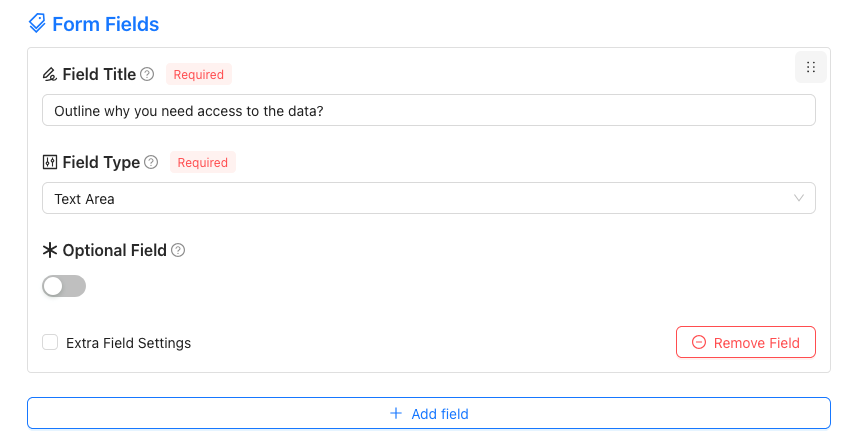This screenshot has width=855, height=441.
Task: Click the Form Fields tag icon
Action: click(37, 23)
